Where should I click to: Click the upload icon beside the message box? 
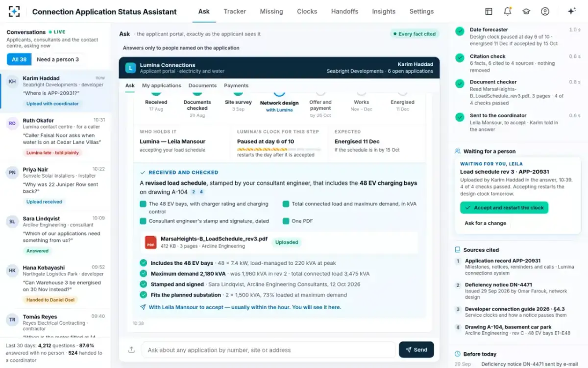(131, 350)
